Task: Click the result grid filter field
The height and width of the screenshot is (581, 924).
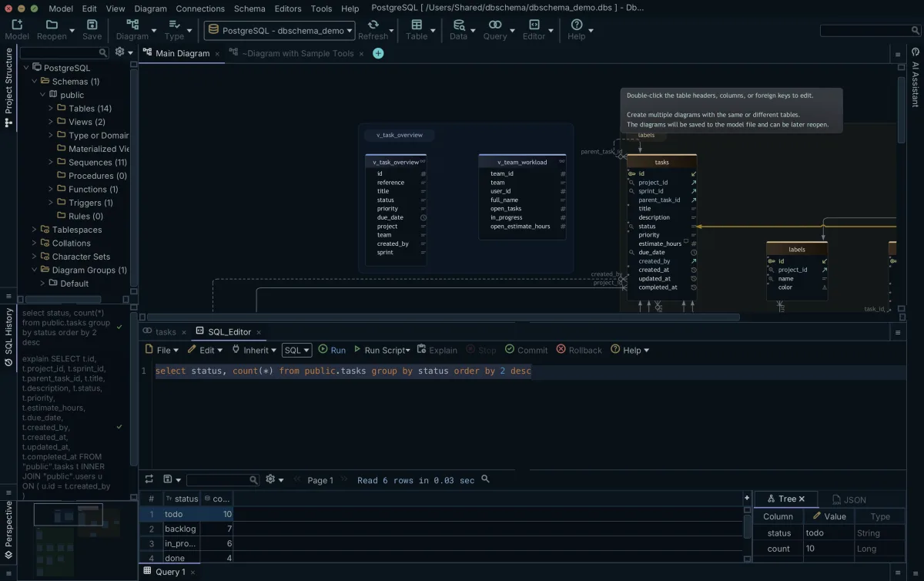Action: pyautogui.click(x=223, y=479)
